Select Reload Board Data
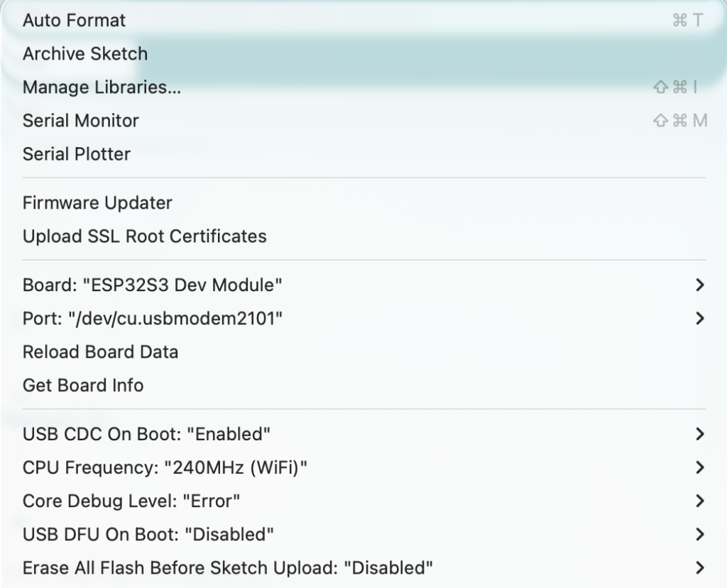This screenshot has width=727, height=588. (x=100, y=352)
